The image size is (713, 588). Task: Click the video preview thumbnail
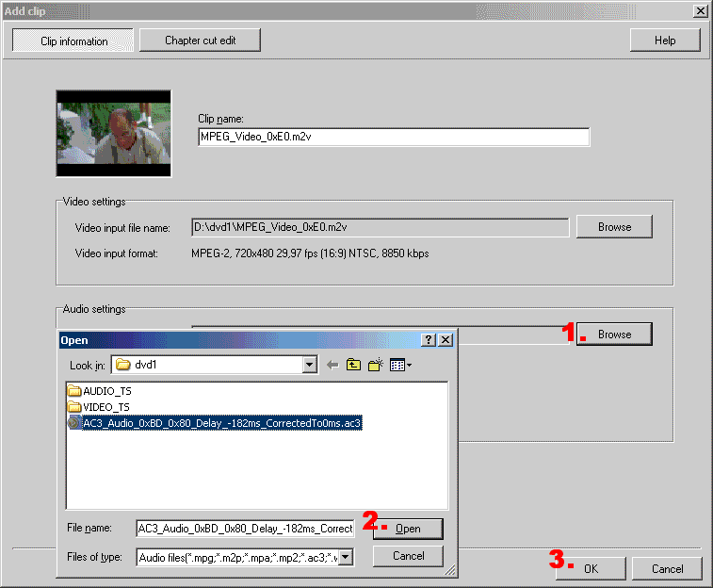point(114,133)
